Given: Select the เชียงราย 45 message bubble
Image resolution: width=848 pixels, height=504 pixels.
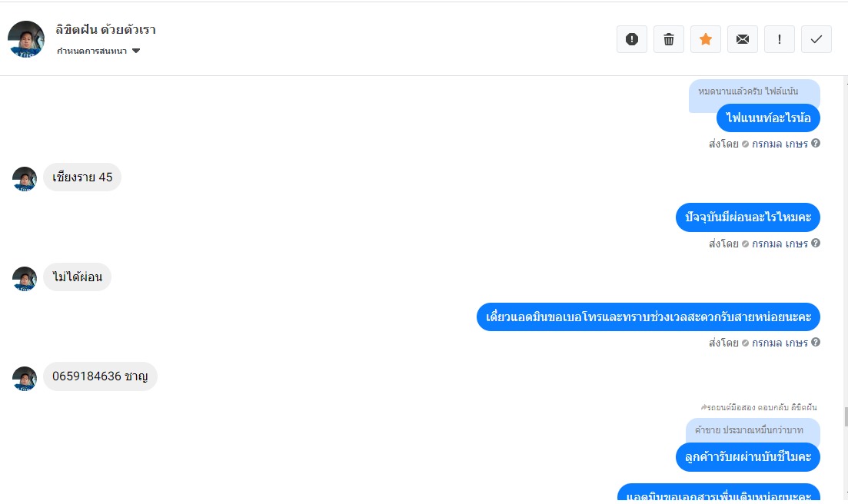Looking at the screenshot, I should tap(82, 177).
